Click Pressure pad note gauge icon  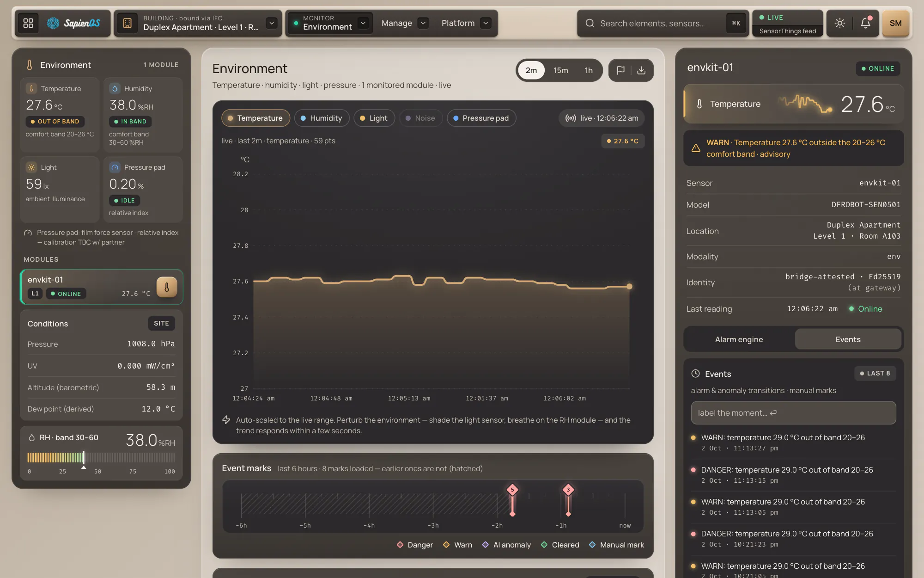[x=28, y=233]
